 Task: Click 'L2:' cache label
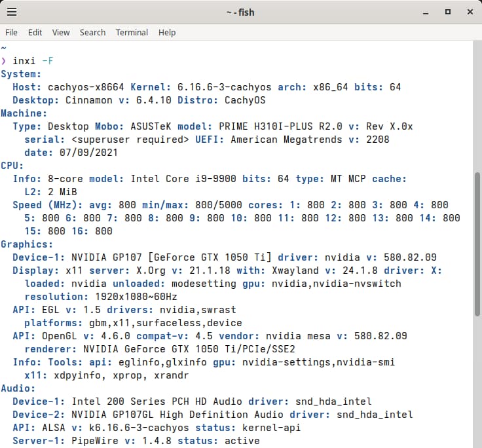pyautogui.click(x=33, y=192)
